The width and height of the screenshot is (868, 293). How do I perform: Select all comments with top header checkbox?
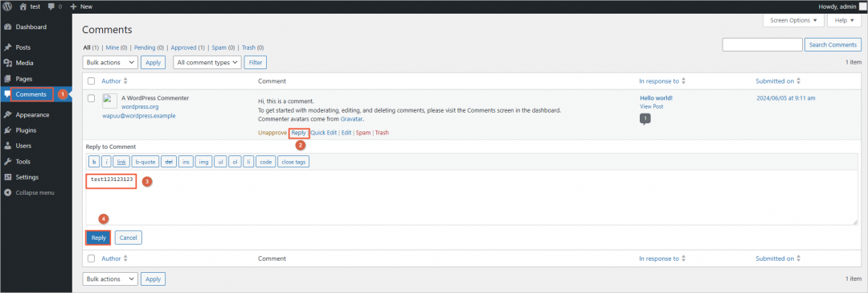tap(92, 81)
